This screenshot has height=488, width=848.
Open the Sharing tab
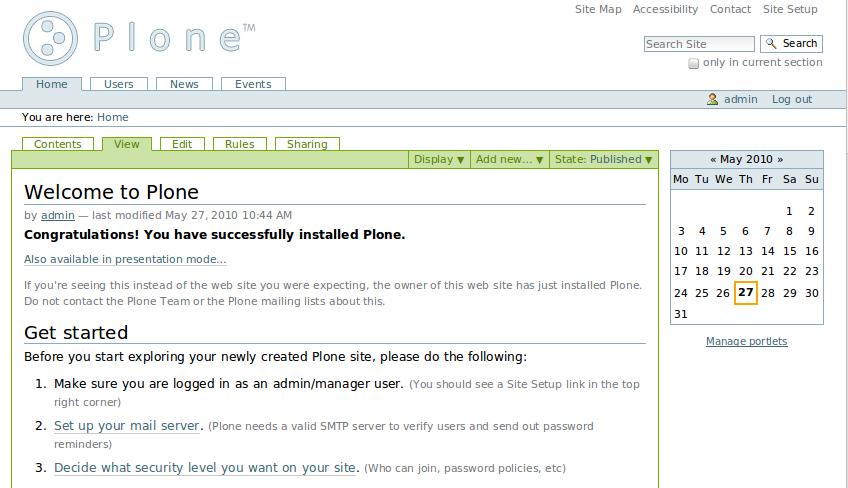coord(307,144)
